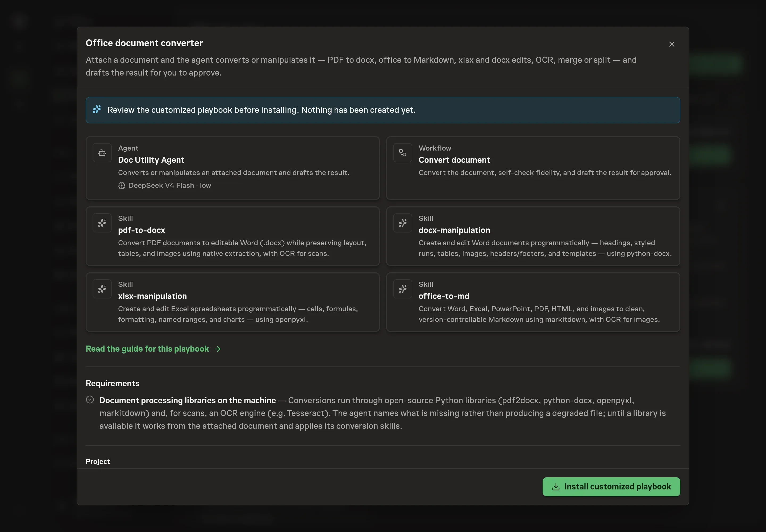Click the Convert document workflow icon
Image resolution: width=766 pixels, height=532 pixels.
pyautogui.click(x=403, y=153)
